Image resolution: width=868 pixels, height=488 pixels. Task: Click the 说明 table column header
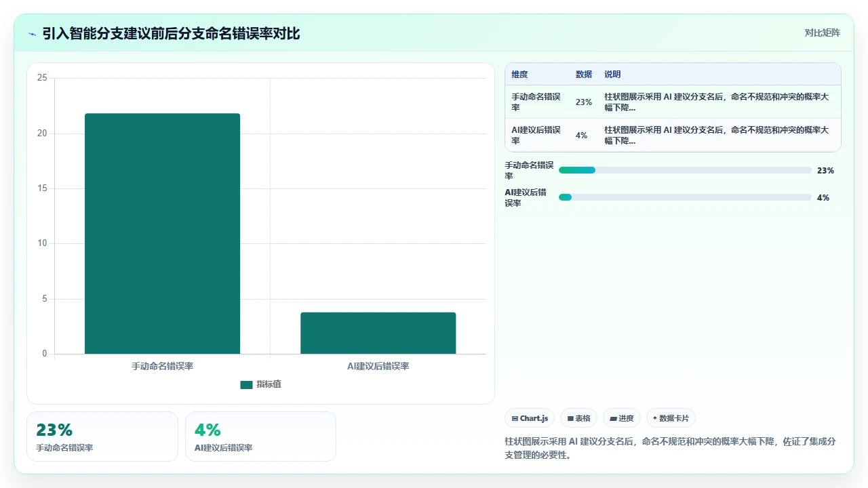[612, 75]
